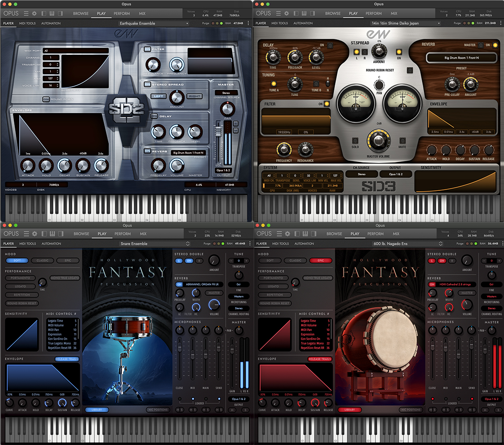Open three-dot options menu in Shime Daiko window
Viewport: 504px width, 445px height.
coord(500,23)
